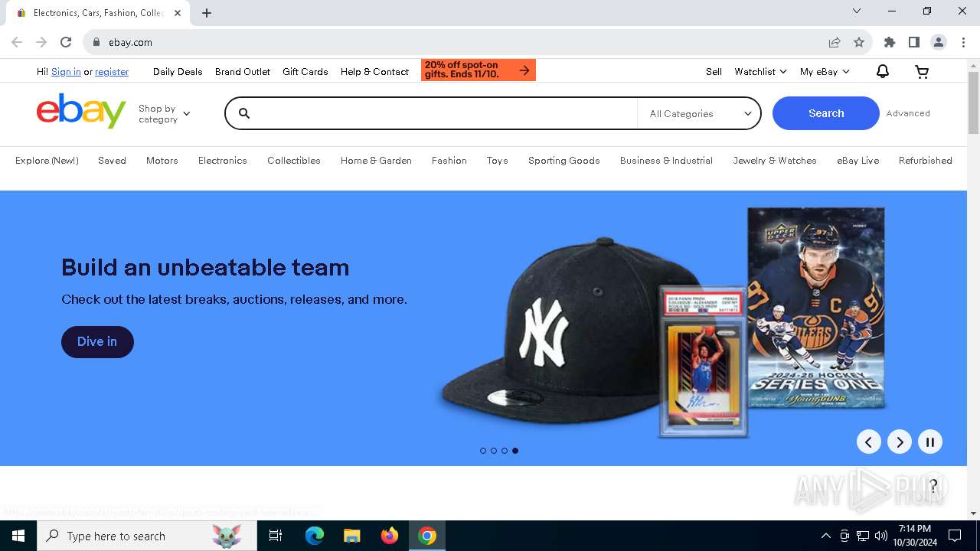This screenshot has width=980, height=551.
Task: Show hidden tray icons chevron
Action: 825,536
